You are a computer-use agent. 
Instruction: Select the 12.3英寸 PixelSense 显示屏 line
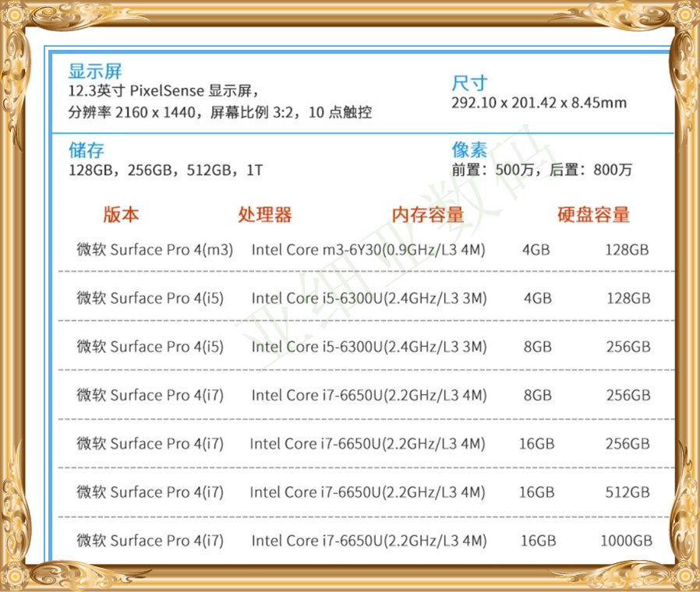click(x=164, y=91)
